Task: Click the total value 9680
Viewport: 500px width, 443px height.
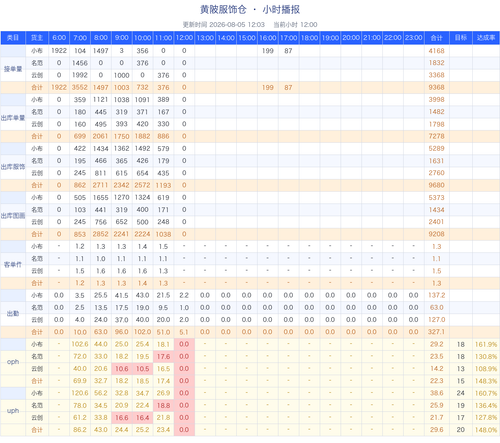Action: [437, 185]
